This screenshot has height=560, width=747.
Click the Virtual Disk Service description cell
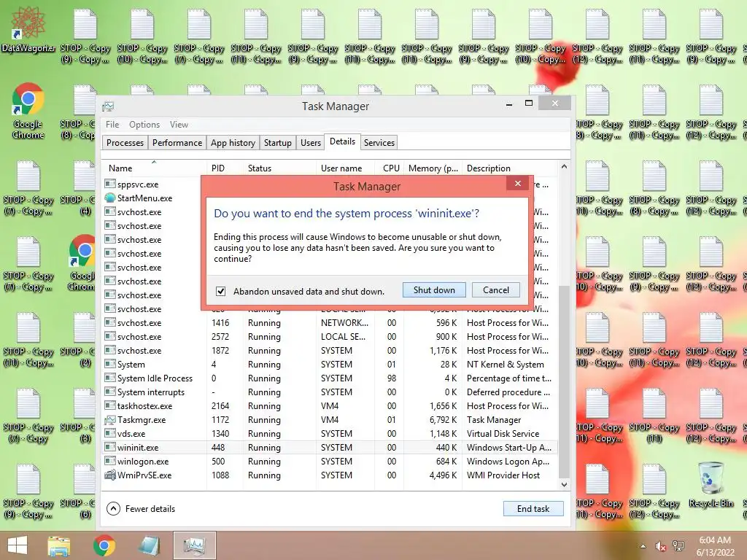tap(503, 433)
